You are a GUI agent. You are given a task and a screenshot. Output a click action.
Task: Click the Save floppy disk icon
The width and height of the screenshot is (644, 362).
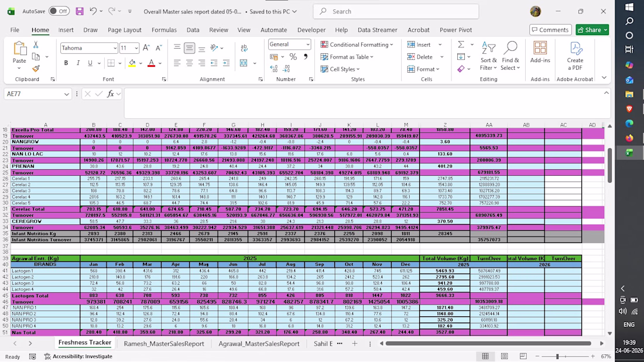pyautogui.click(x=80, y=12)
